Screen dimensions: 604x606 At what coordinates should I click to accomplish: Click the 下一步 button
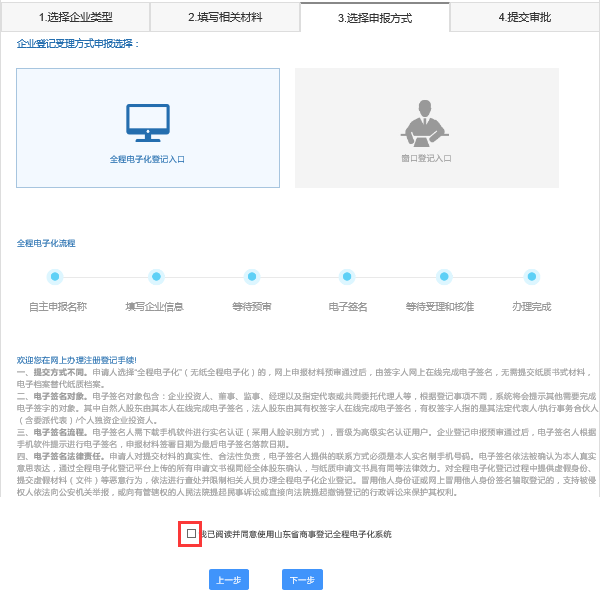pyautogui.click(x=302, y=580)
